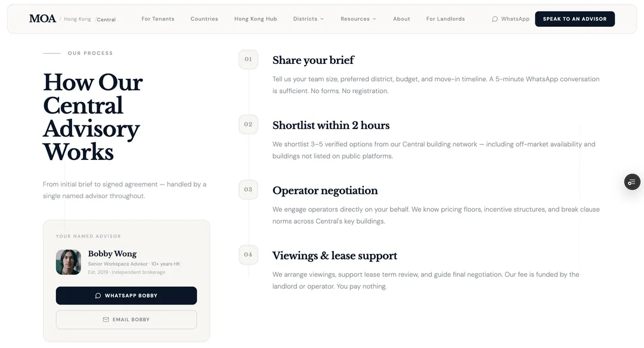
Task: Select the 02 step marker circle
Action: (249, 125)
